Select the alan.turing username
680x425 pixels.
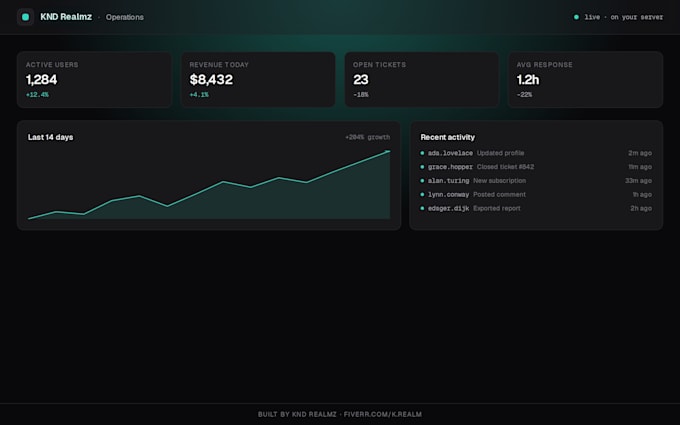click(448, 181)
